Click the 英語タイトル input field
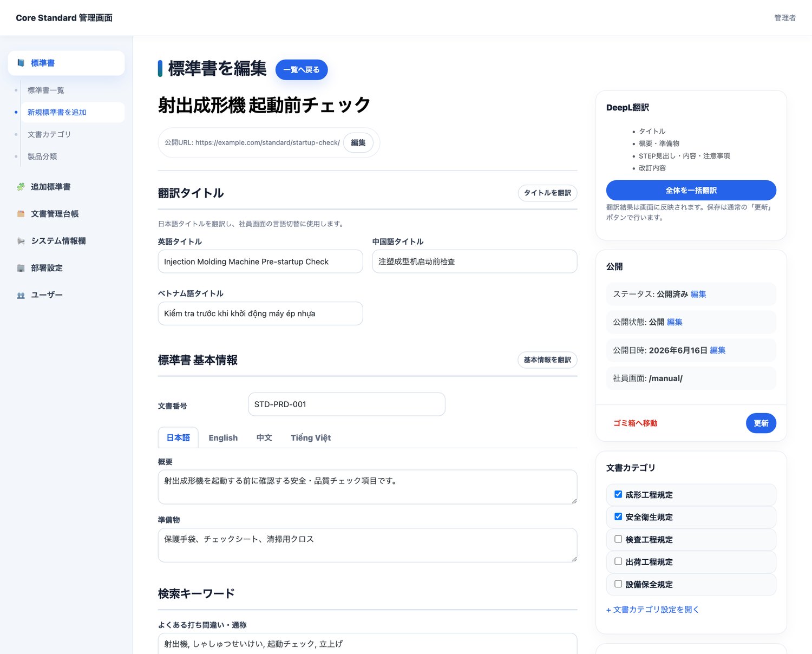Image resolution: width=812 pixels, height=654 pixels. 260,261
